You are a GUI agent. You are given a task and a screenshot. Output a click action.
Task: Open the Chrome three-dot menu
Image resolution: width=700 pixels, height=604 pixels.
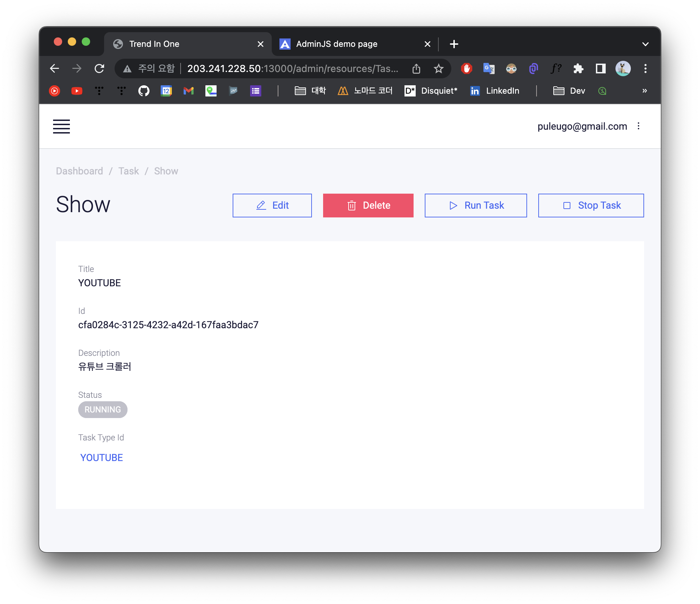pos(645,69)
